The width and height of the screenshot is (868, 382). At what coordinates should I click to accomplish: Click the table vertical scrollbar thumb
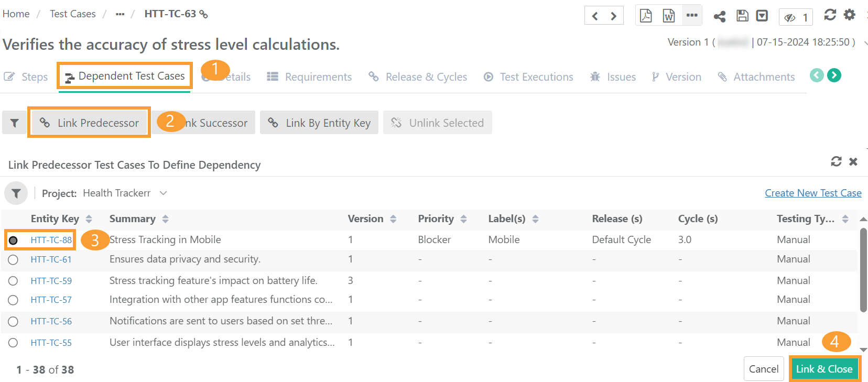click(x=863, y=270)
